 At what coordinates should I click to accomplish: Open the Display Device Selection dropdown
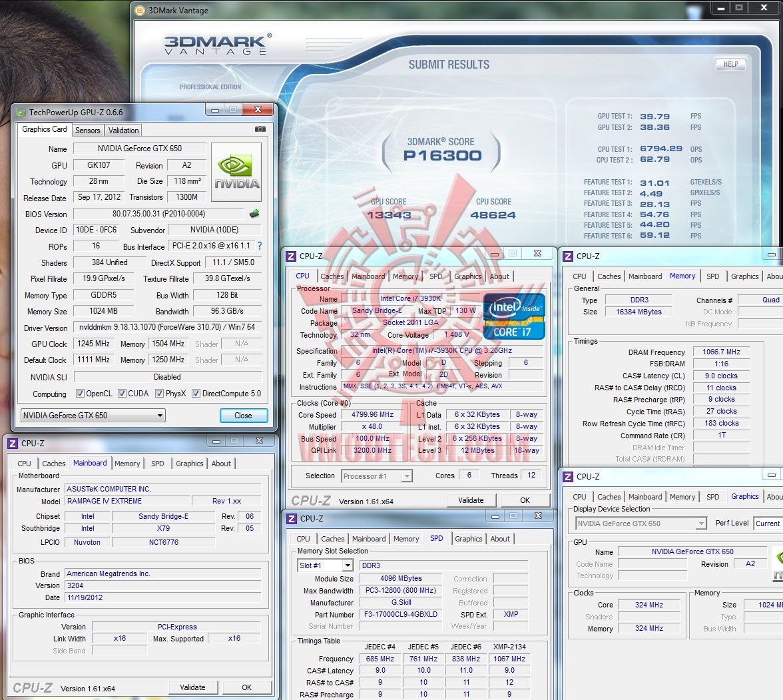click(x=641, y=524)
